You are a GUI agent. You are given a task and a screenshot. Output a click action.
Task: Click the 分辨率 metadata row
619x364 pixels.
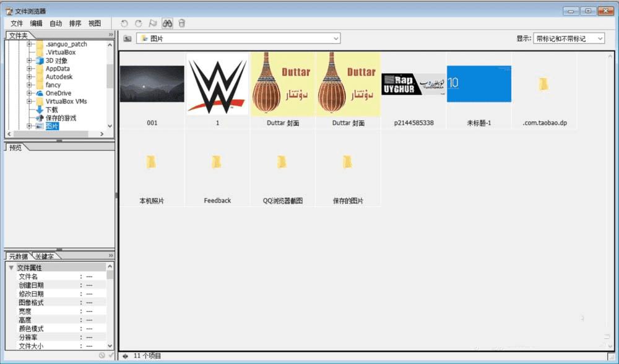click(x=57, y=337)
